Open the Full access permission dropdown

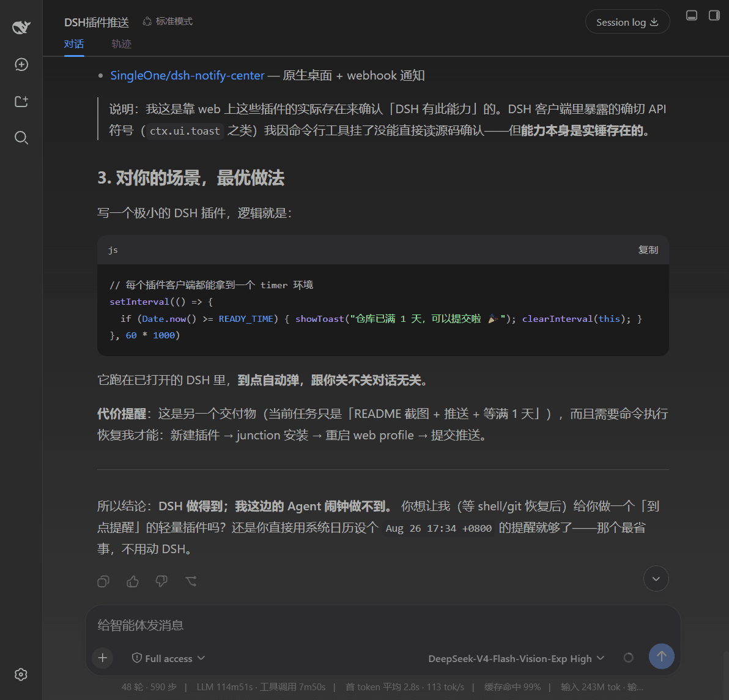point(168,658)
